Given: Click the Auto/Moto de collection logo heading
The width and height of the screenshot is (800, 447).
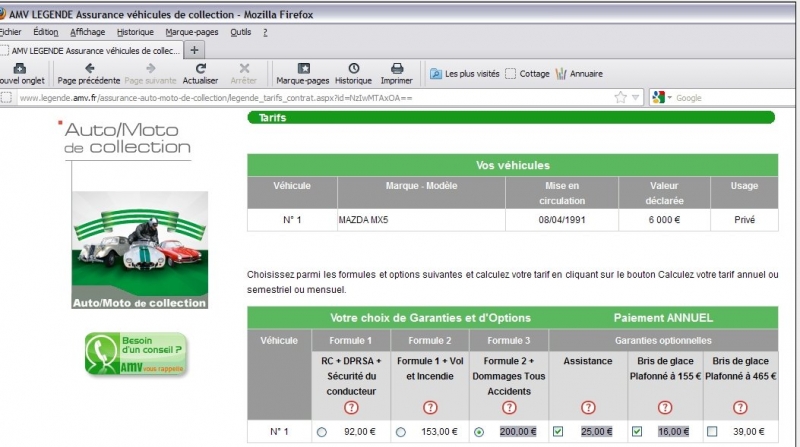Looking at the screenshot, I should point(127,138).
